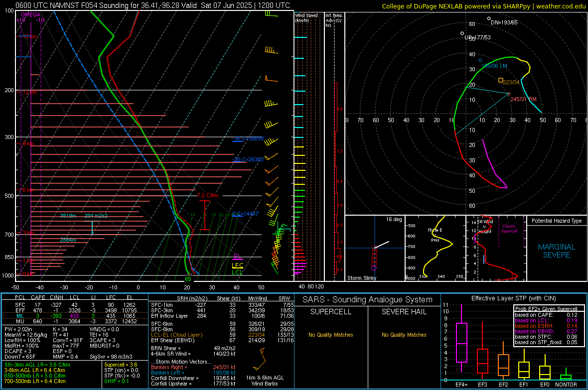
Task: Click the Classic Supercell label
Action: pos(509,229)
